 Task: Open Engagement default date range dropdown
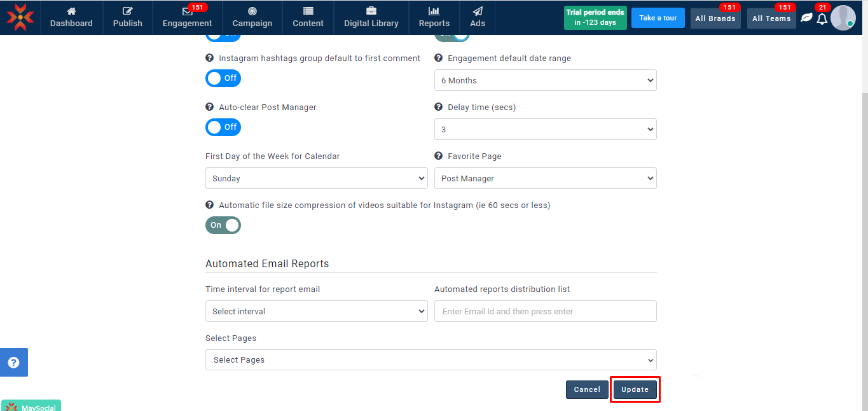[x=545, y=81]
